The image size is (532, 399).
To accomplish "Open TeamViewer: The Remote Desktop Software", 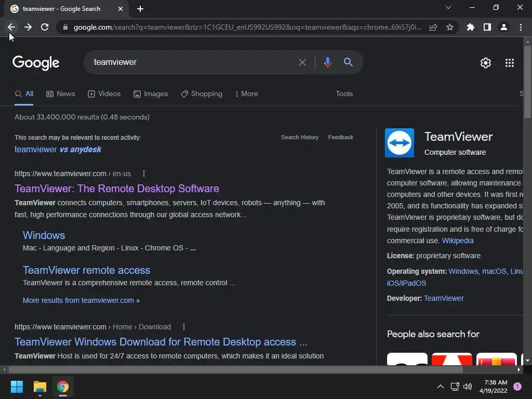I will click(117, 189).
